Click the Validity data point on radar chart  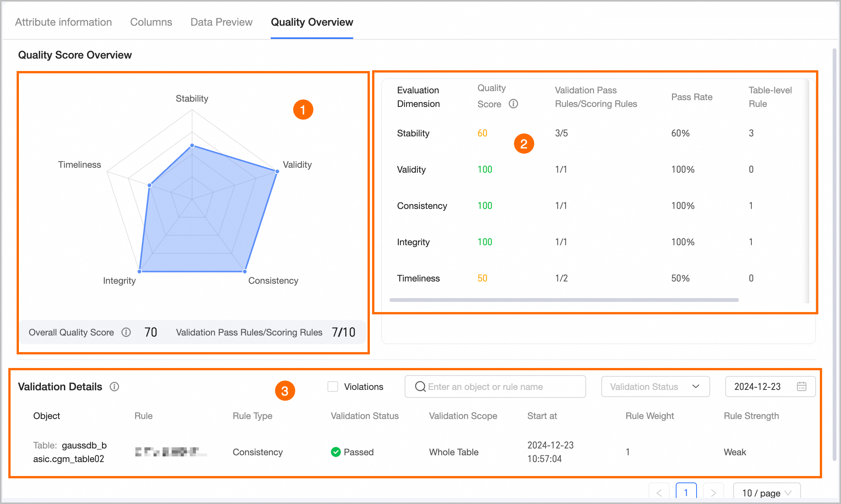point(277,172)
